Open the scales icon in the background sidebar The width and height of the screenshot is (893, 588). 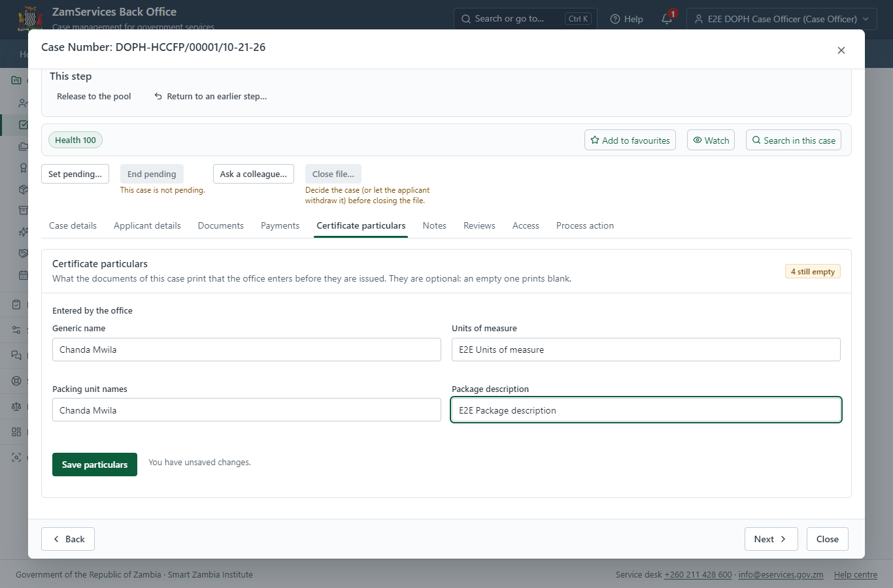pyautogui.click(x=16, y=406)
